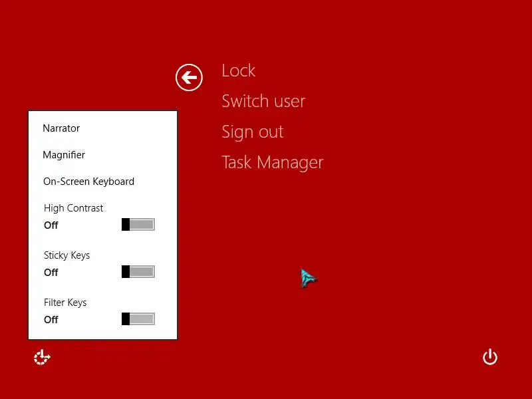532x399 pixels.
Task: Start Narrator from accessibility menu
Action: (61, 128)
